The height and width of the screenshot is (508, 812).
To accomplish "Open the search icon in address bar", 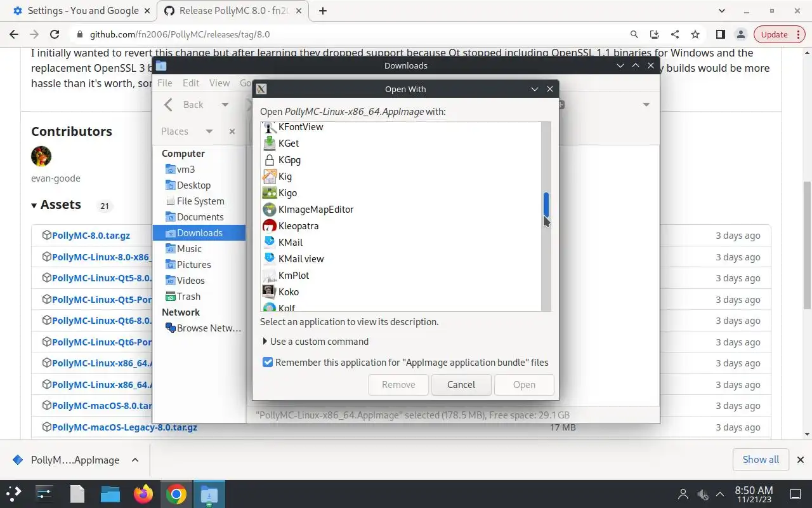I will [x=634, y=34].
